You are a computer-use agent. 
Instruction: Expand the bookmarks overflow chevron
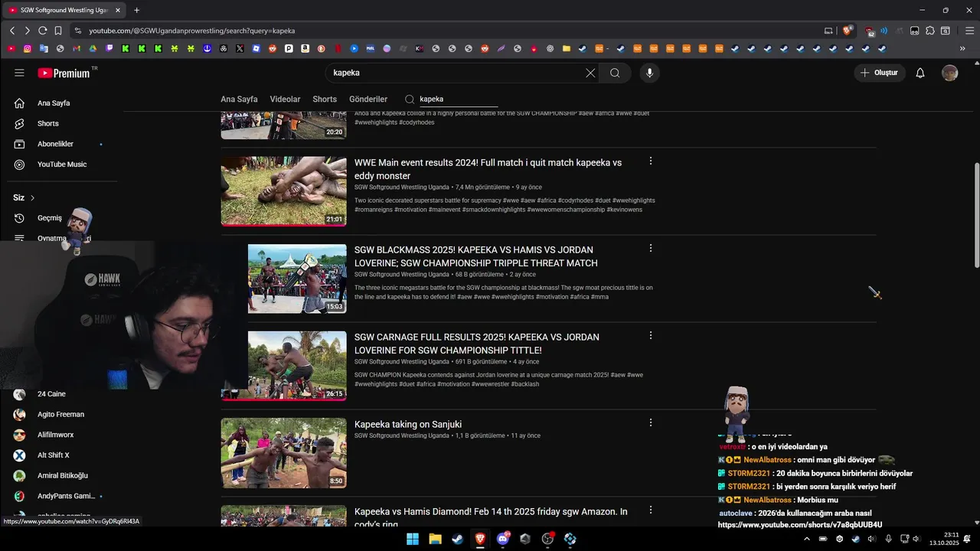coord(962,48)
